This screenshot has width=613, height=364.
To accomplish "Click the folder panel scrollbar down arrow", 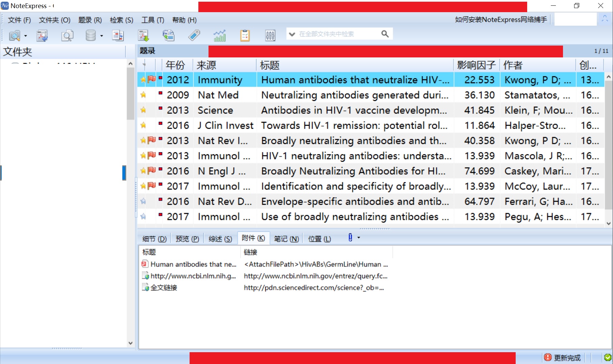I will (x=130, y=343).
